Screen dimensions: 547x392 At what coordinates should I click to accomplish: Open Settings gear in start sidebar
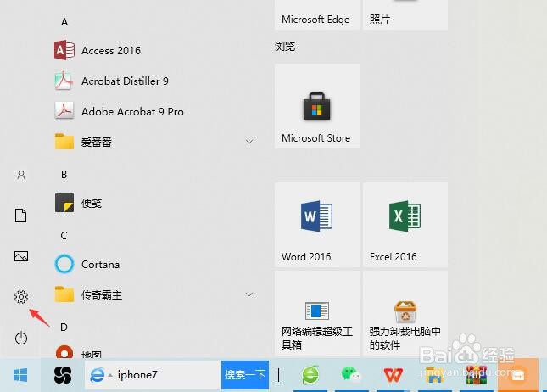[21, 297]
